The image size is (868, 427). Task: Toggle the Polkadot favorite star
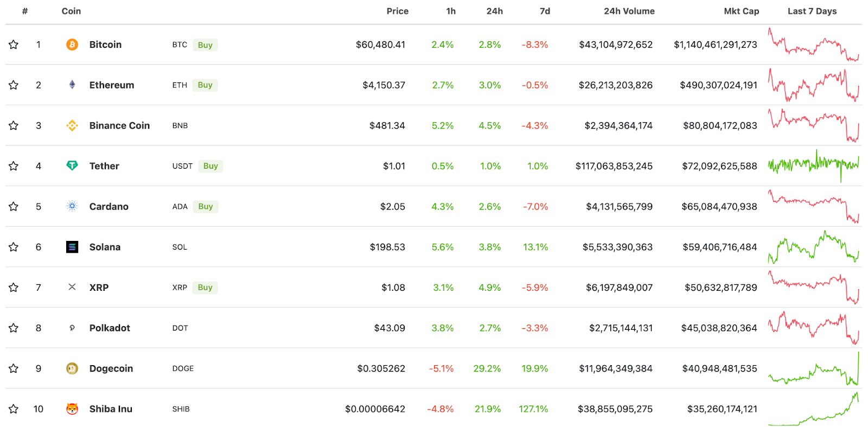point(14,328)
